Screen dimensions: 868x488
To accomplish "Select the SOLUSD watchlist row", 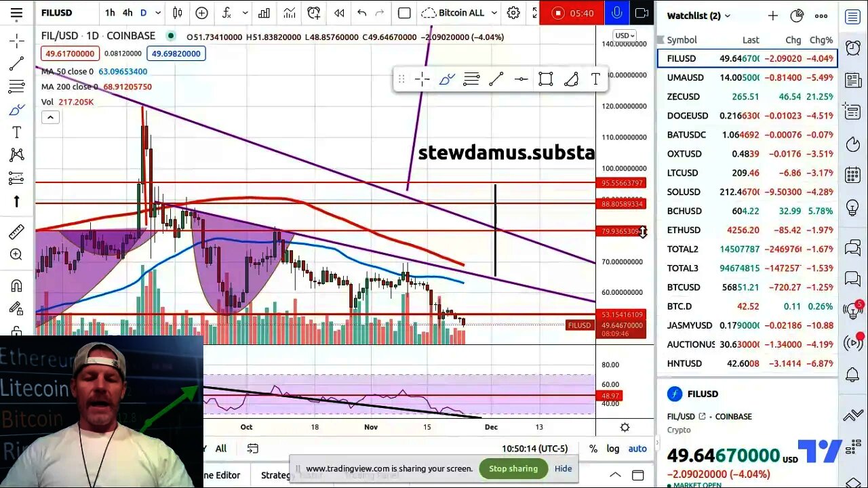I will click(747, 192).
